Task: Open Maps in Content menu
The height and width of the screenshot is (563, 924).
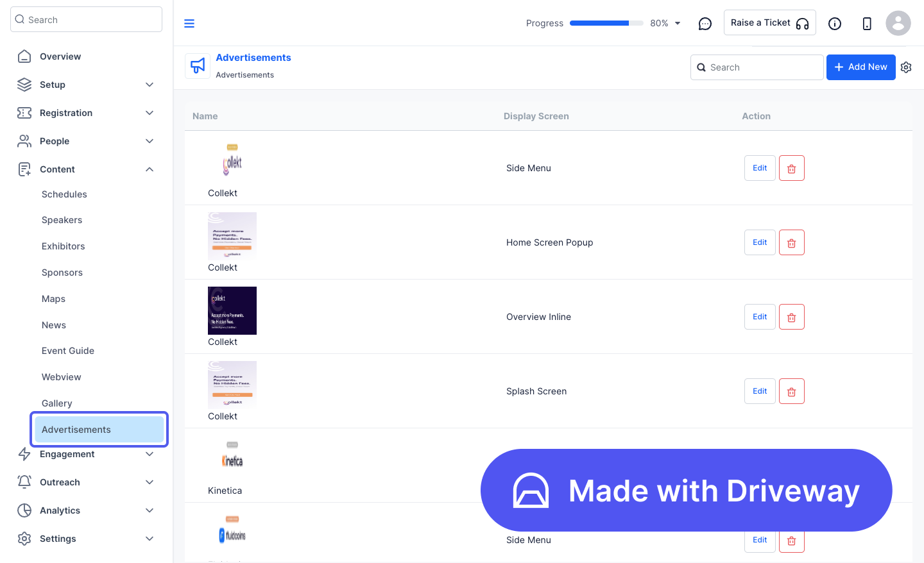Action: point(53,299)
